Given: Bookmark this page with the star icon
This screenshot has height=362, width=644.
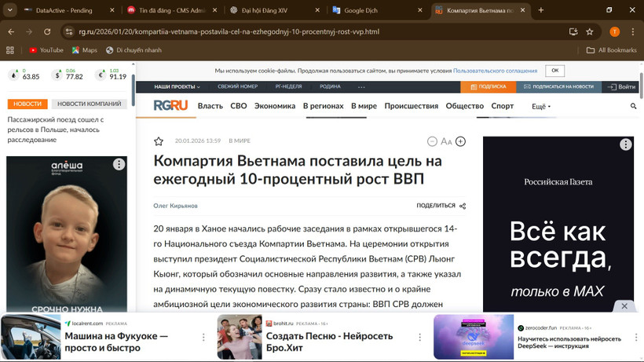Looking at the screenshot, I should [589, 31].
